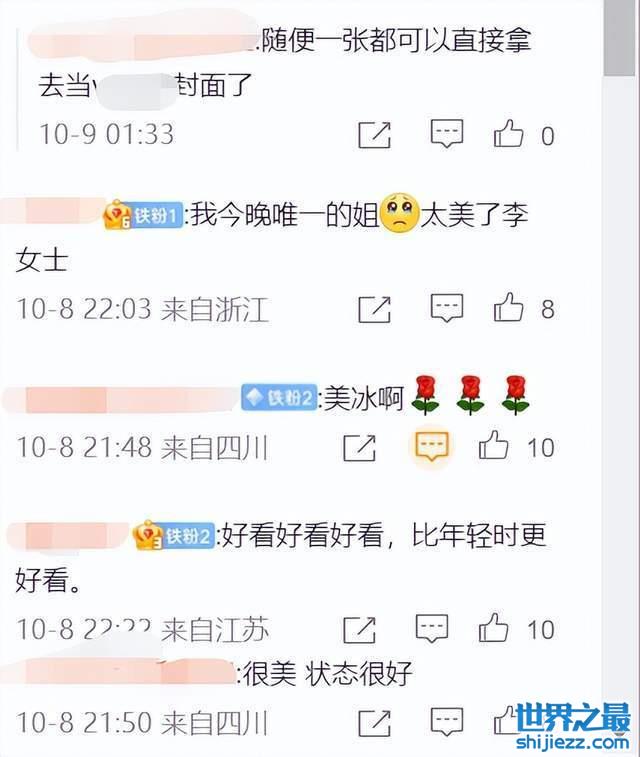Share the 美冰啊 roses comment
640x757 pixels.
coord(359,448)
